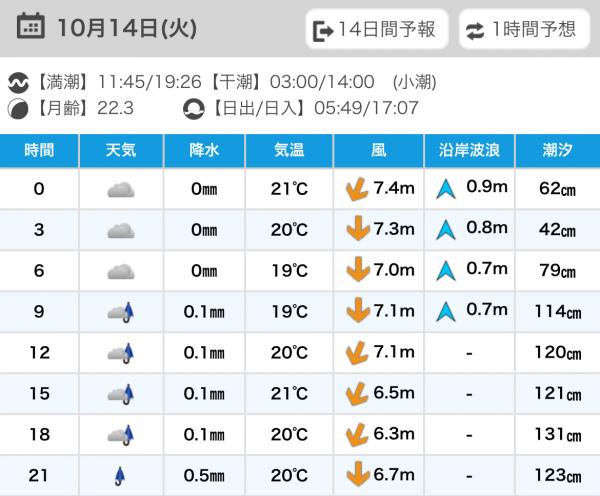Click the wind arrow in the 15時 row
The image size is (600, 496).
[352, 393]
